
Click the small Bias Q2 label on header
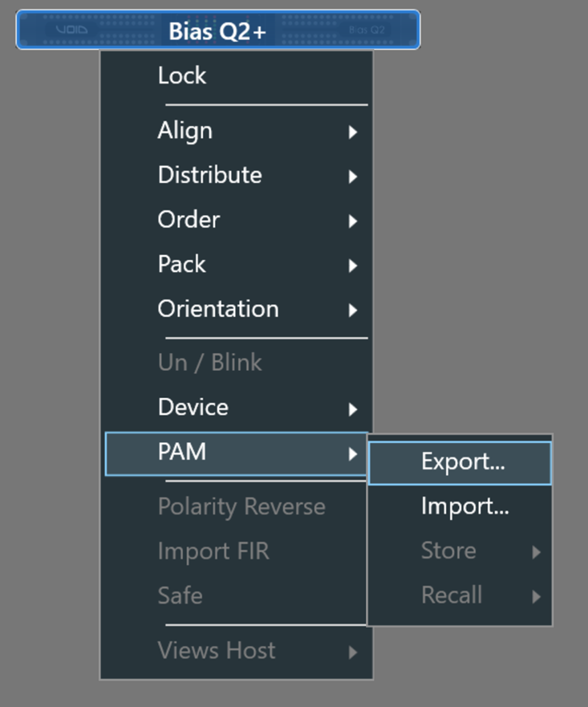coord(367,30)
